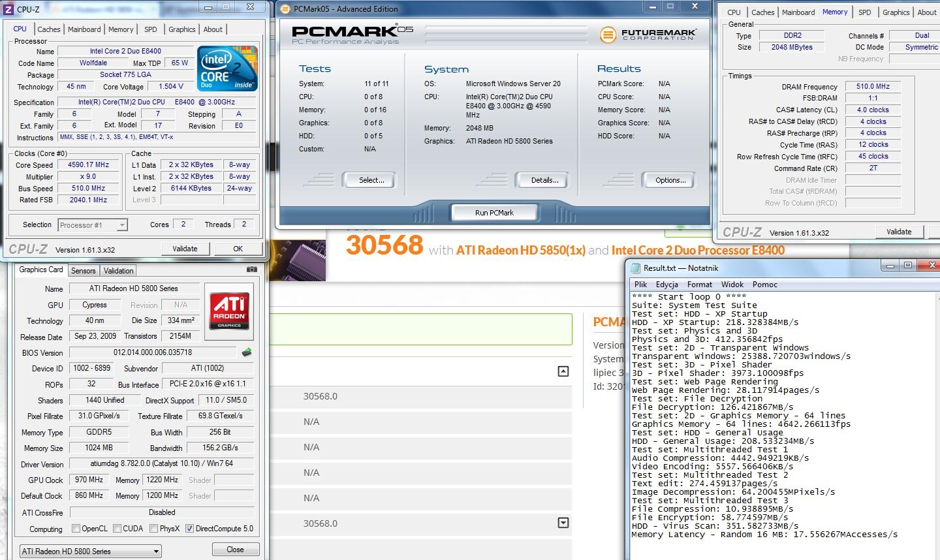Toggle the OpenCL checkbox in GPU-Z
Image resolution: width=940 pixels, height=560 pixels.
pos(76,529)
